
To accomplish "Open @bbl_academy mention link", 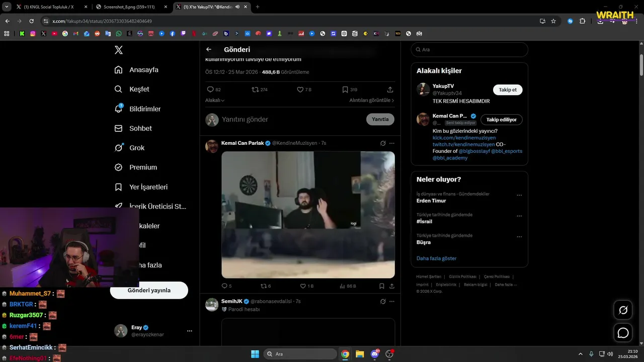I will (450, 158).
